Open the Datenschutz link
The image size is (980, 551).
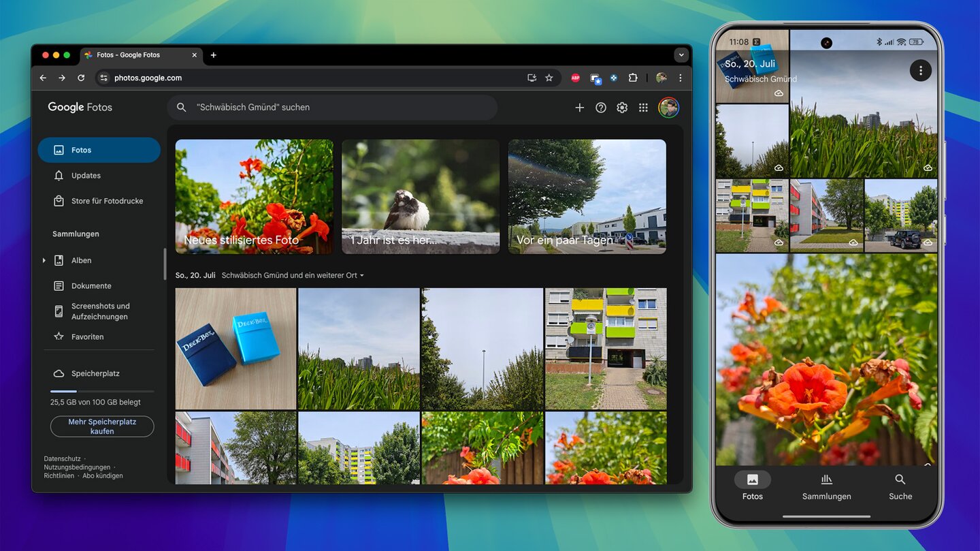coord(62,459)
